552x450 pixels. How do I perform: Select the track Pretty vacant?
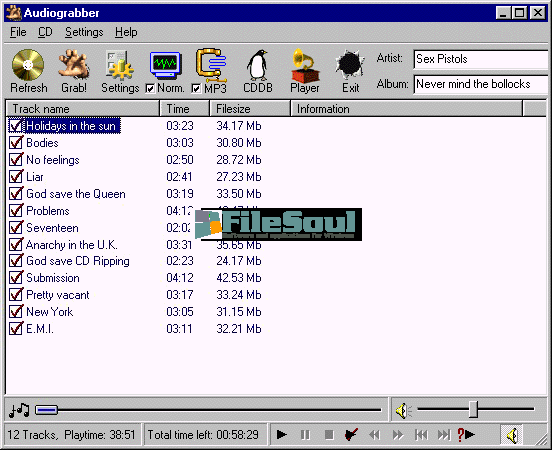(x=58, y=295)
